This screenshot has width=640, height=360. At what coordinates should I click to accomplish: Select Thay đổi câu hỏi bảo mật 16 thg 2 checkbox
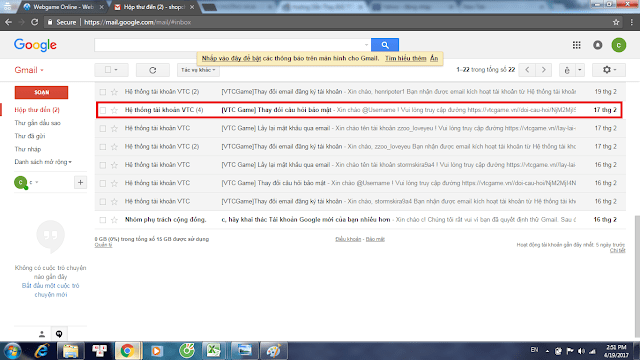tap(103, 183)
